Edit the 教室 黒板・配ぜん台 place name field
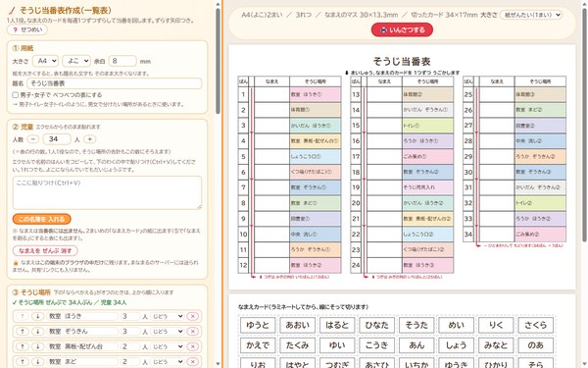Screen dimensions: 588x368 [82, 346]
